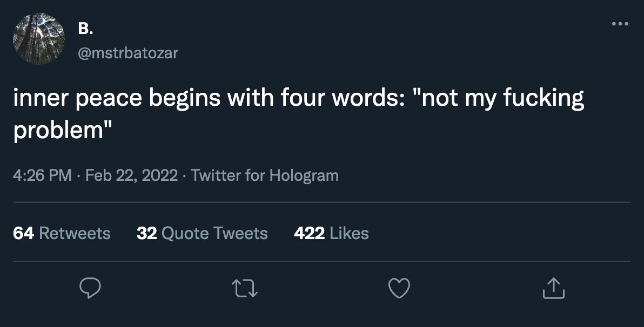Viewport: 644px width, 327px height.
Task: Click the Feb 22, 2022 date
Action: [x=131, y=175]
